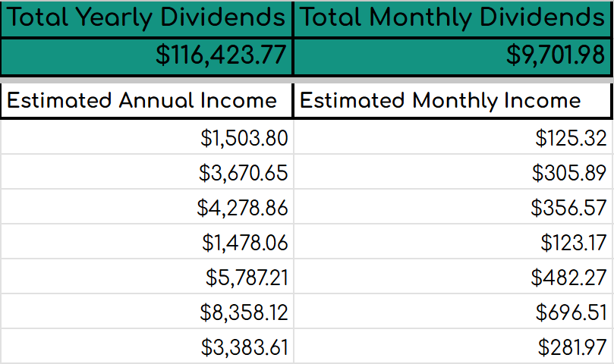
Task: Select the cell showing $123.17
Action: (453, 241)
